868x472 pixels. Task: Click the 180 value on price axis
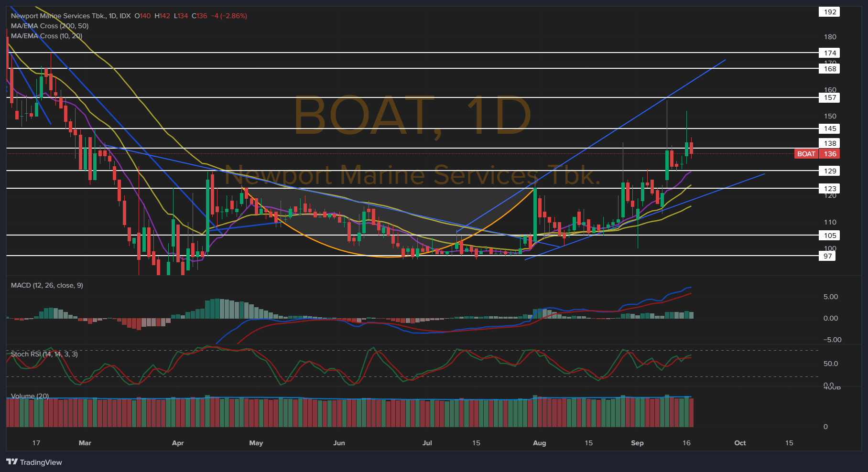[830, 37]
